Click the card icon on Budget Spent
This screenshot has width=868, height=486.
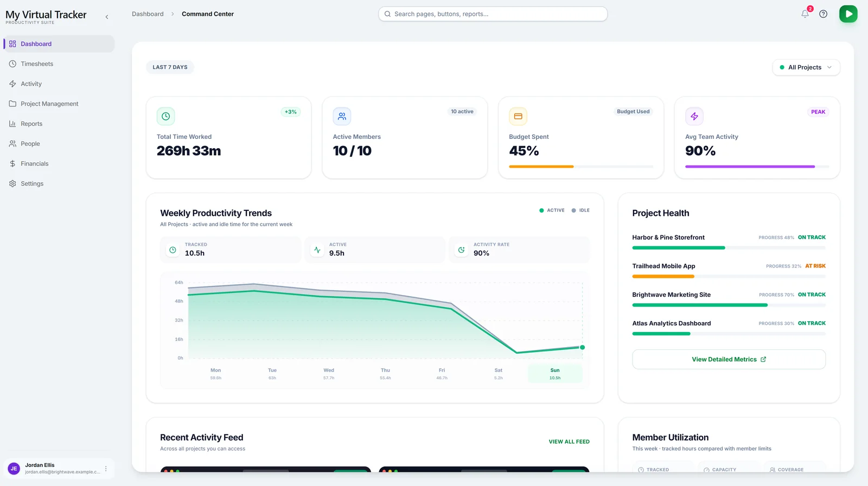point(518,116)
